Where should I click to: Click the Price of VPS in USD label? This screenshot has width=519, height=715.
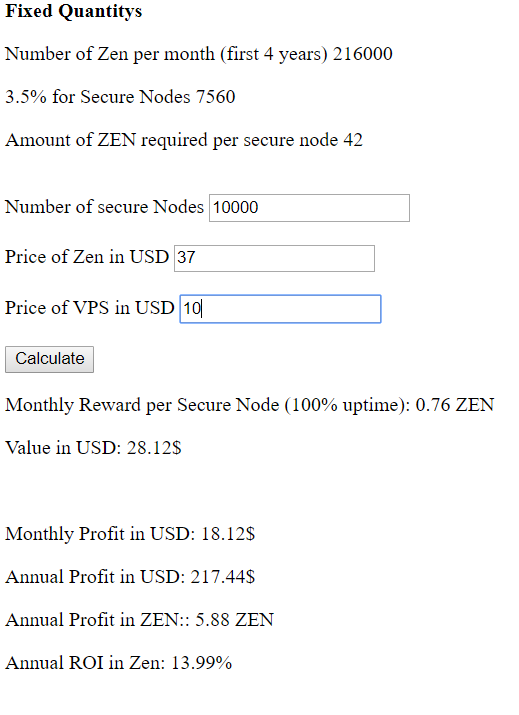coord(90,308)
